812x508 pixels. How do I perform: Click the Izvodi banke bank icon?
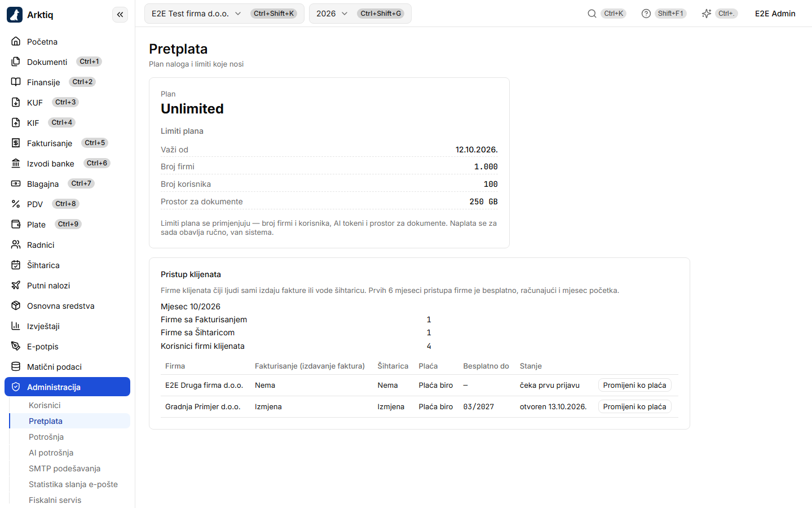(16, 163)
